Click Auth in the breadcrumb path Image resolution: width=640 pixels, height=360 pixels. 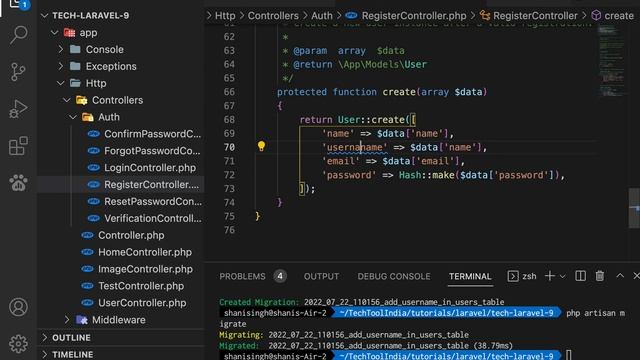pos(322,16)
